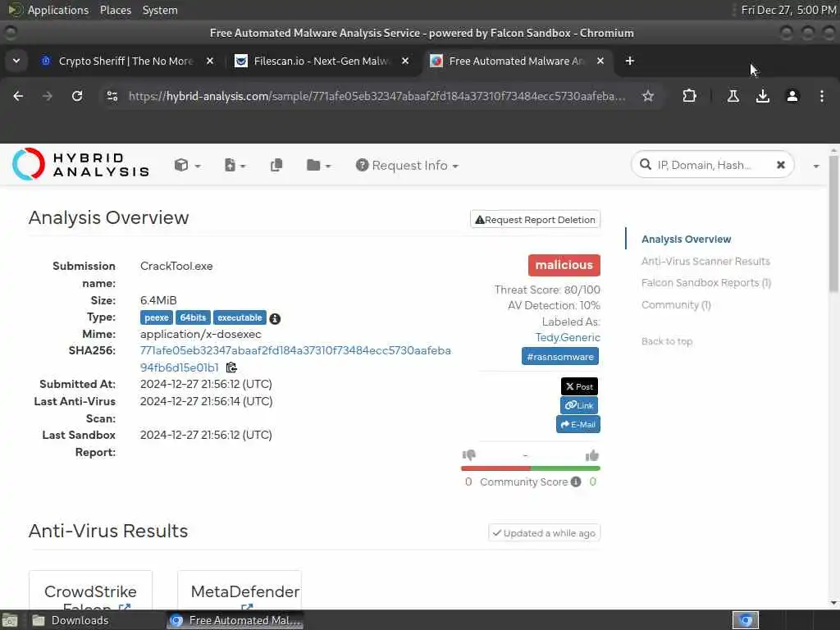This screenshot has height=630, width=840.
Task: Open the sandbox cube dropdown menu
Action: pyautogui.click(x=187, y=165)
